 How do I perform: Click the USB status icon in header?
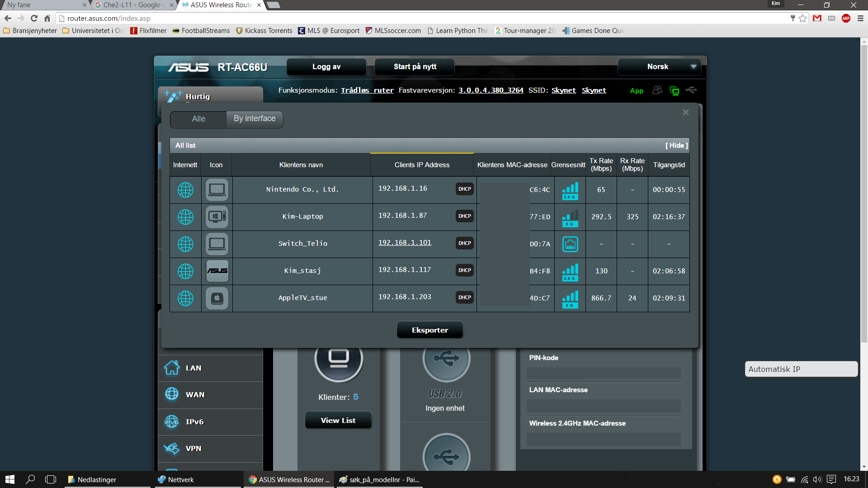[x=691, y=90]
